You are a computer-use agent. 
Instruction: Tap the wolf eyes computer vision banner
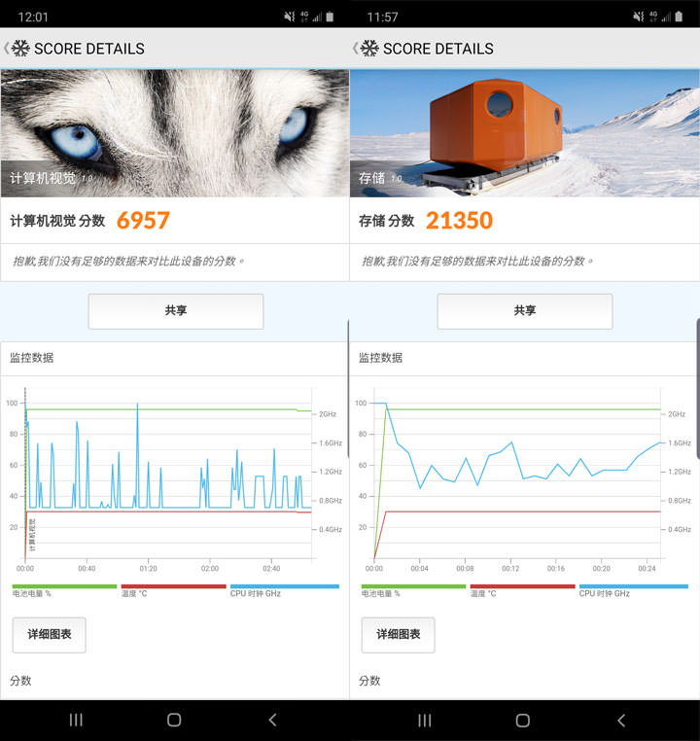175,131
